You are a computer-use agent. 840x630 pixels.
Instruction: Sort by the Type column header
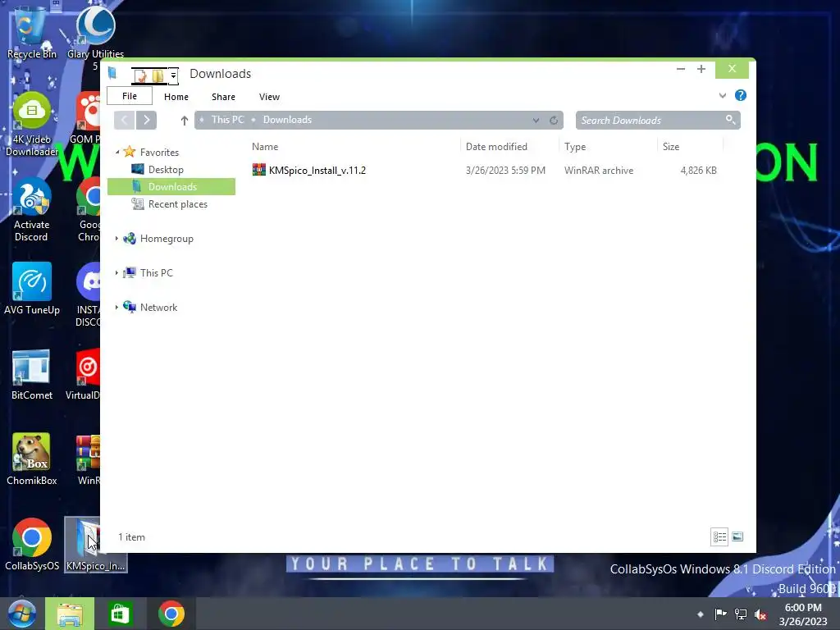pos(608,147)
